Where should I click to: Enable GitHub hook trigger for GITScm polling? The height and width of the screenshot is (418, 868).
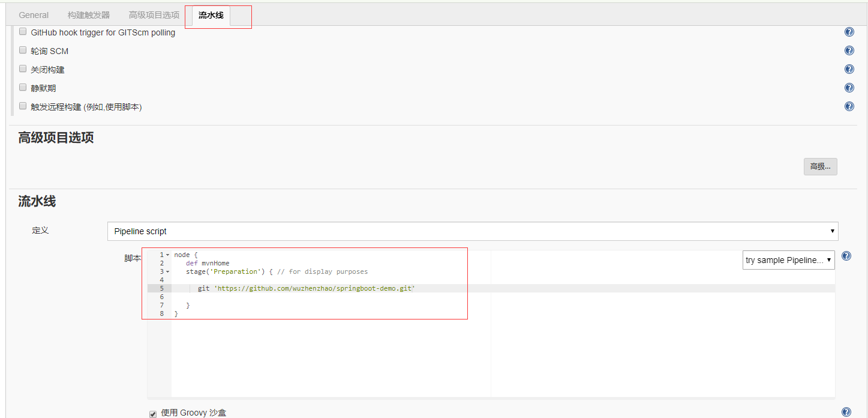pos(23,32)
